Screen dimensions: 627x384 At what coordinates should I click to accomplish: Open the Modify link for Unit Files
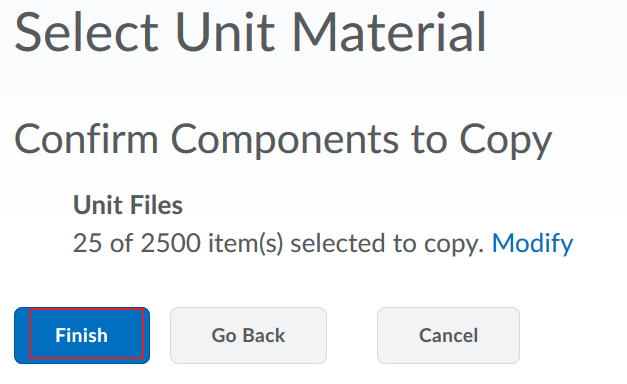(532, 243)
